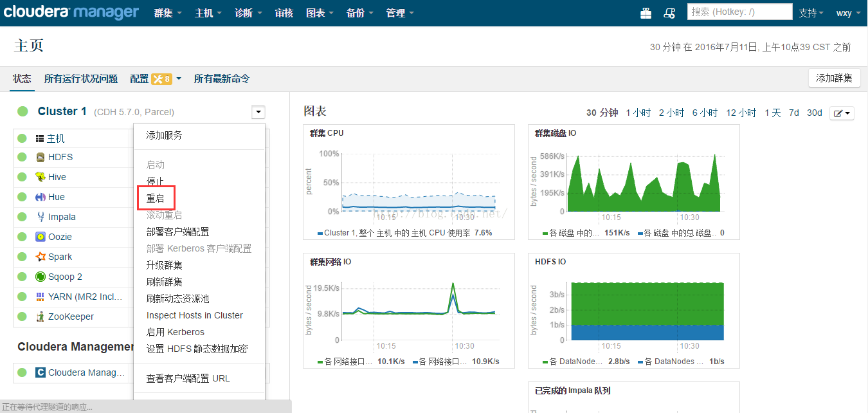This screenshot has width=868, height=413.
Task: Click the Sqoop 2 service icon
Action: 41,277
